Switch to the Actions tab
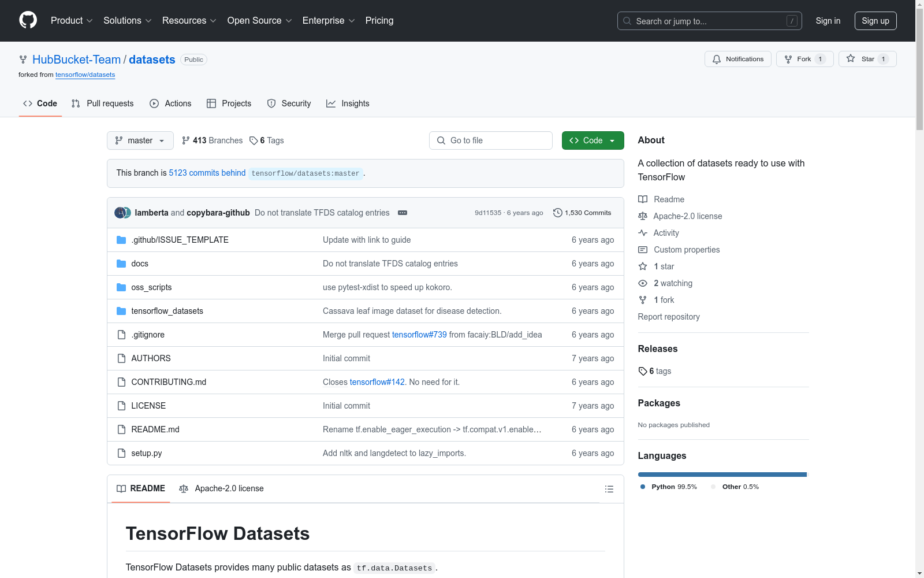924x578 pixels. pyautogui.click(x=170, y=103)
